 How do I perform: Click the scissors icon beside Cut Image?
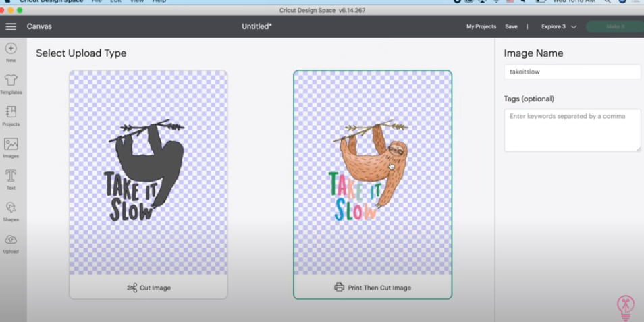point(132,288)
